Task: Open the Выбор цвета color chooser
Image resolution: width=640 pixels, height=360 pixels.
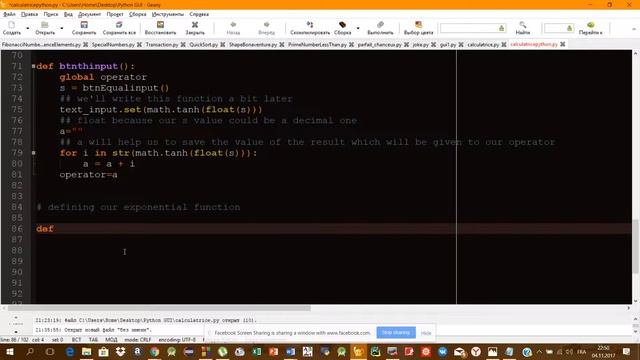Action: point(418,28)
